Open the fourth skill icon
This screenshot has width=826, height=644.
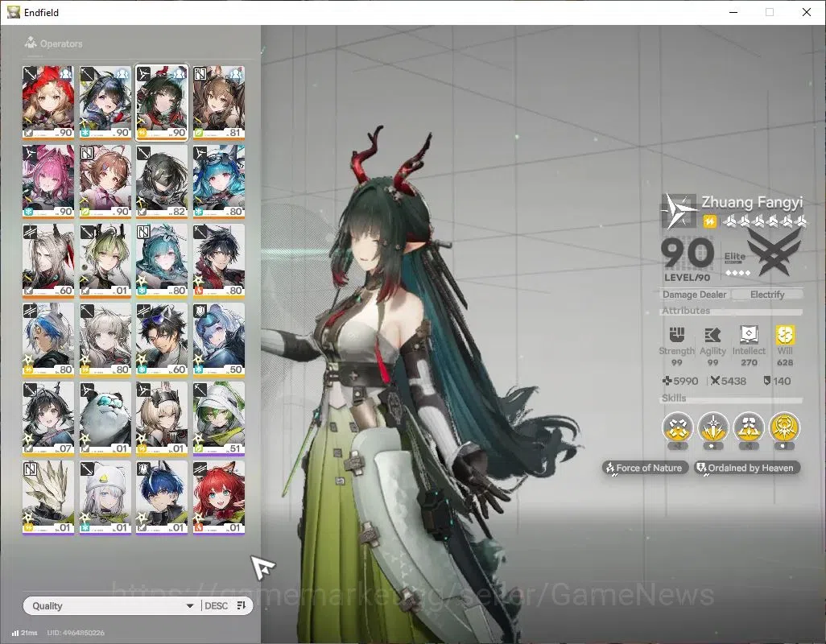coord(784,427)
